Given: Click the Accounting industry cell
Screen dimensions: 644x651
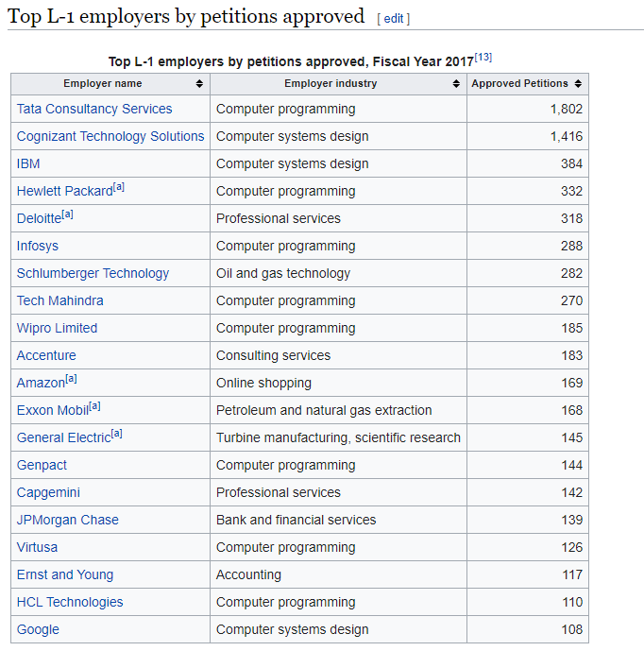Looking at the screenshot, I should [339, 574].
